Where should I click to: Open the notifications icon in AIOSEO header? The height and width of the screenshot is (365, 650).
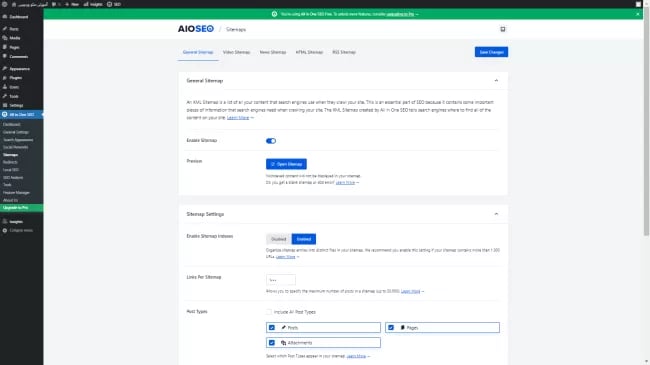502,29
